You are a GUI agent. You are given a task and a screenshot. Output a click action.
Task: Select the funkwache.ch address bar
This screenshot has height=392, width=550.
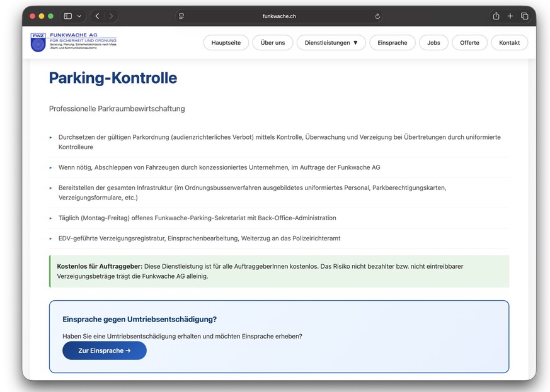click(279, 16)
